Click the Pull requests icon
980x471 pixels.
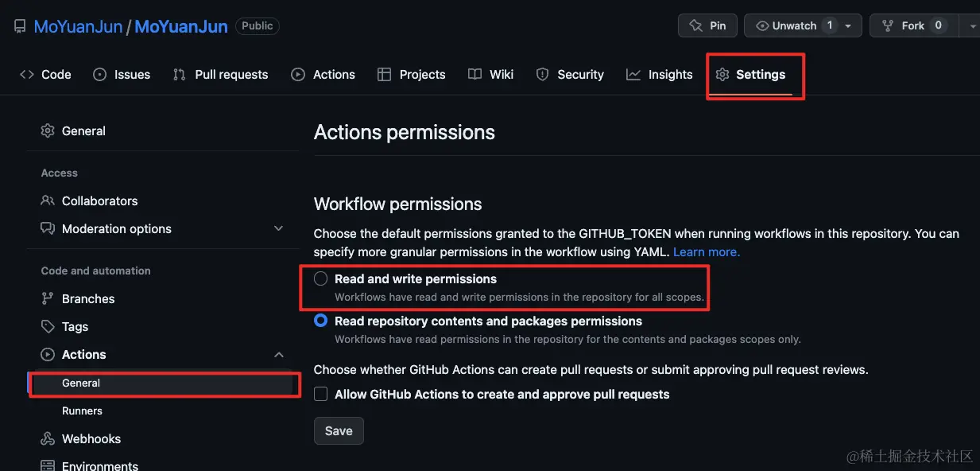[180, 75]
